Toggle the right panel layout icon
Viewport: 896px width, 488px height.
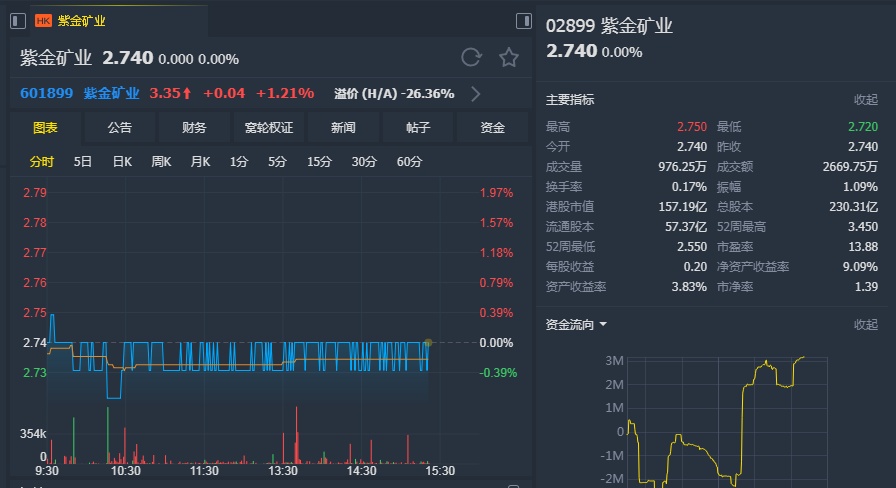click(523, 21)
